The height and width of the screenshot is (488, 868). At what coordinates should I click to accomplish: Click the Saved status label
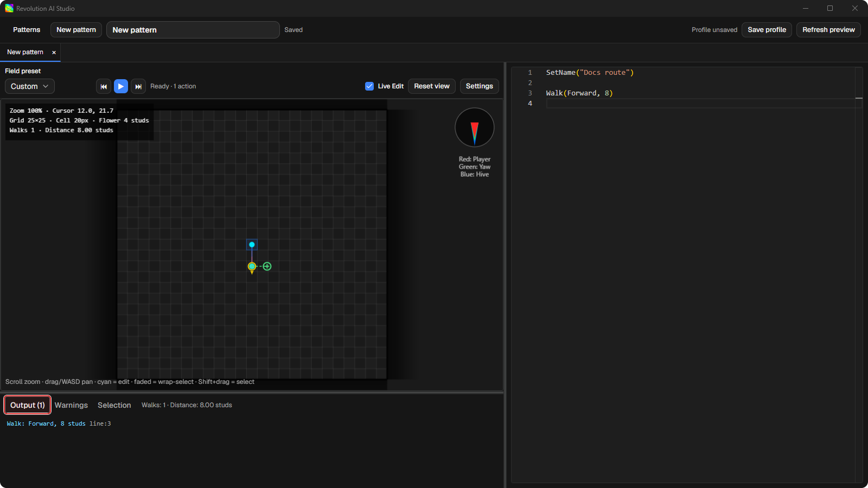tap(293, 30)
